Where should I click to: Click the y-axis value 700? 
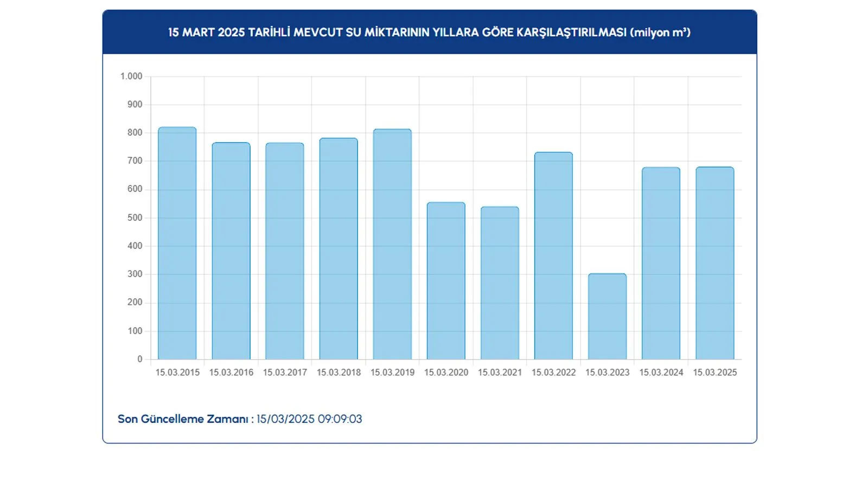tap(135, 161)
